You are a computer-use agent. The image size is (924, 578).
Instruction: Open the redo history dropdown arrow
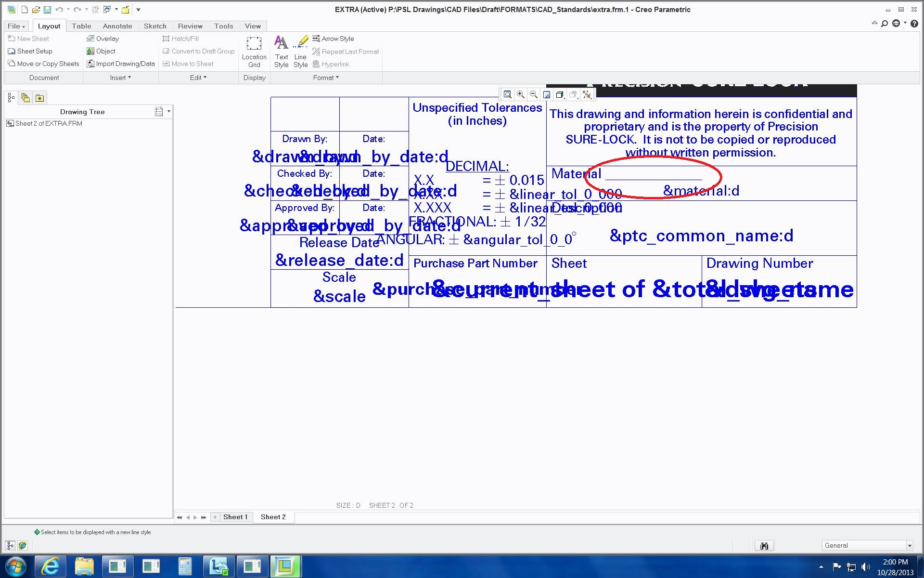point(86,10)
